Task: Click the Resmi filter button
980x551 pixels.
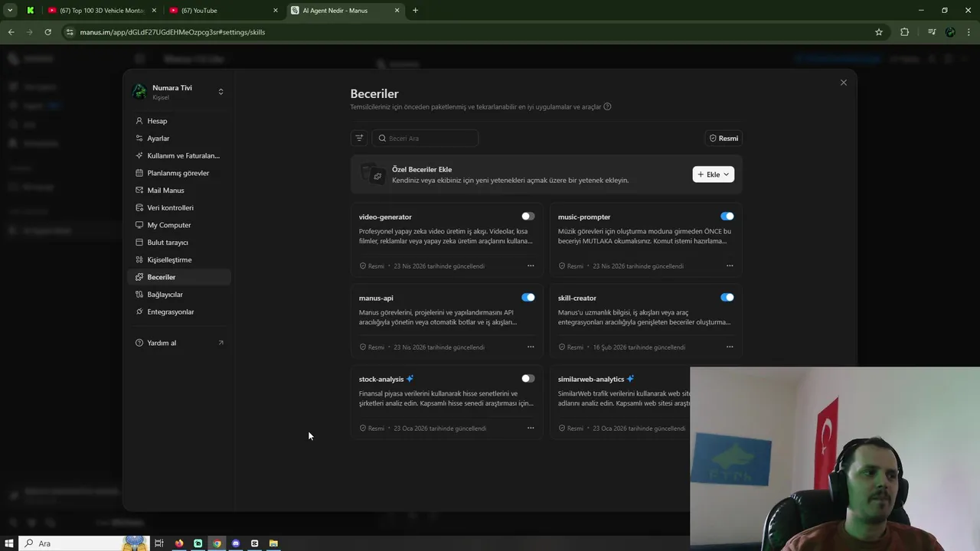Action: coord(724,139)
